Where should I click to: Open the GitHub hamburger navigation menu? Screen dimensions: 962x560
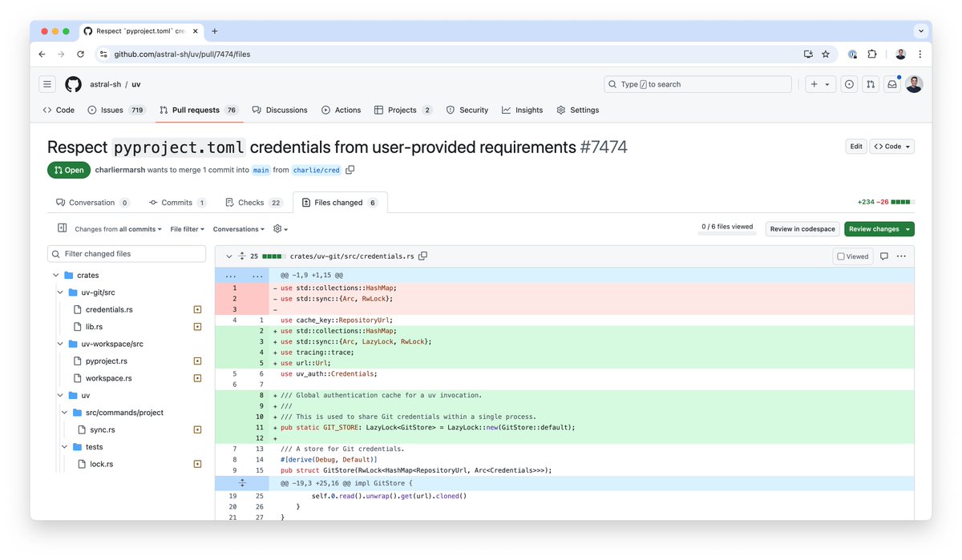(47, 84)
